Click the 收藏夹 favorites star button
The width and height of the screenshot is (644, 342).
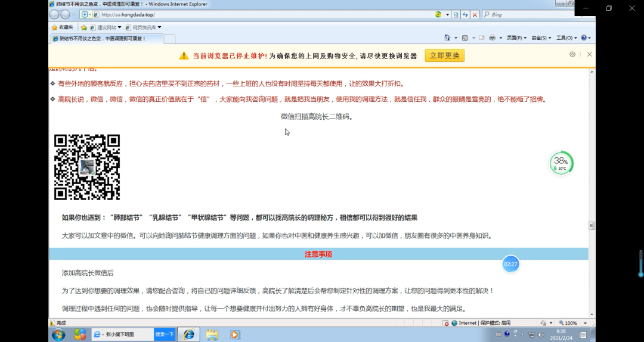coord(62,27)
